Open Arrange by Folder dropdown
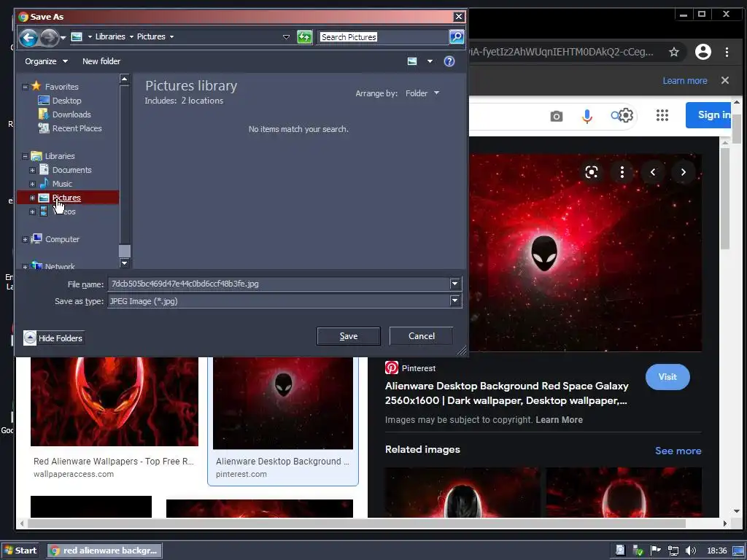 tap(422, 93)
